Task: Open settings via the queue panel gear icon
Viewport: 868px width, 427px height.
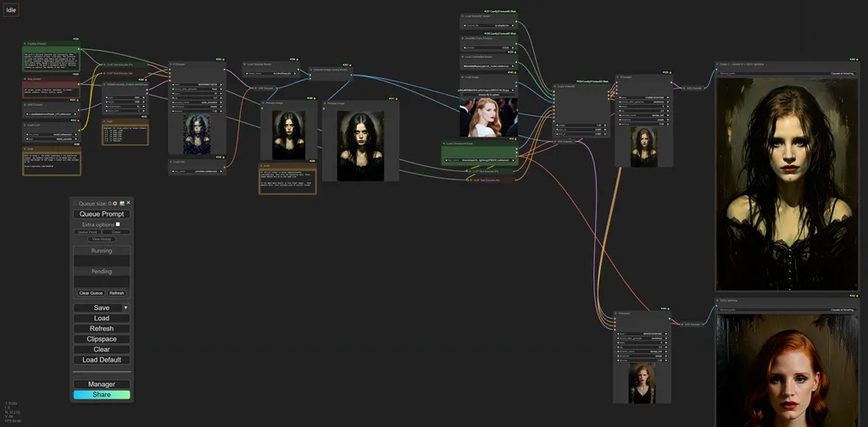Action: 115,203
